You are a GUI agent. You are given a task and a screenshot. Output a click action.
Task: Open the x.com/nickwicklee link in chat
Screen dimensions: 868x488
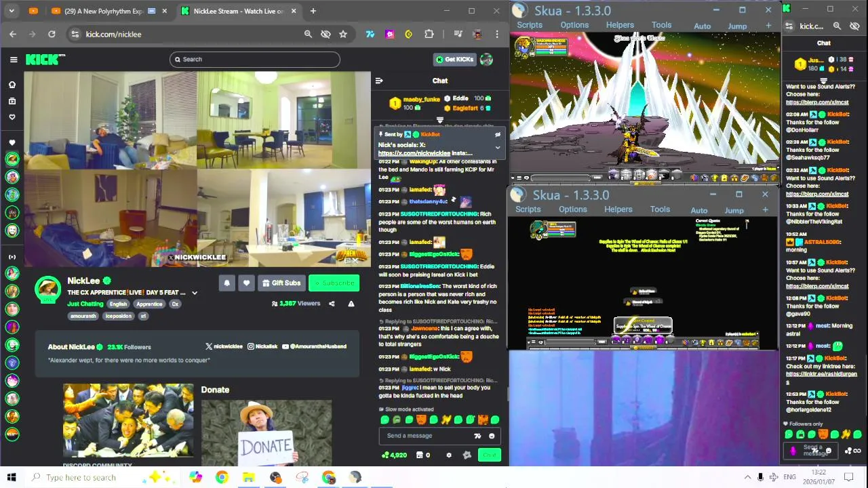pyautogui.click(x=414, y=153)
